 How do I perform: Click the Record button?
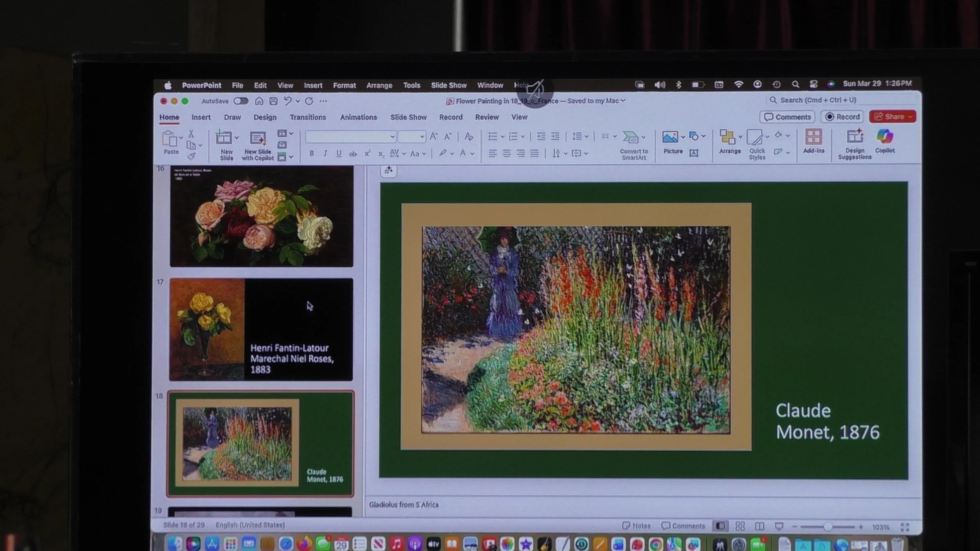coord(842,117)
